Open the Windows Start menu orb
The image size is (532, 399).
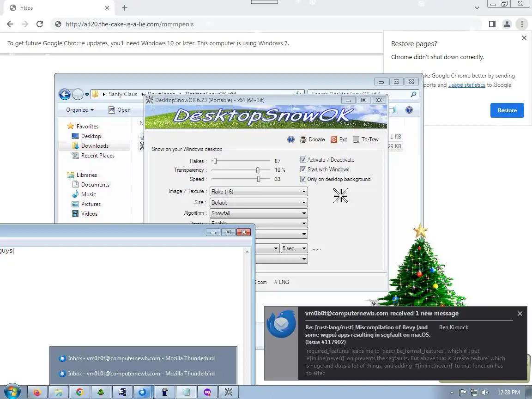(x=12, y=392)
